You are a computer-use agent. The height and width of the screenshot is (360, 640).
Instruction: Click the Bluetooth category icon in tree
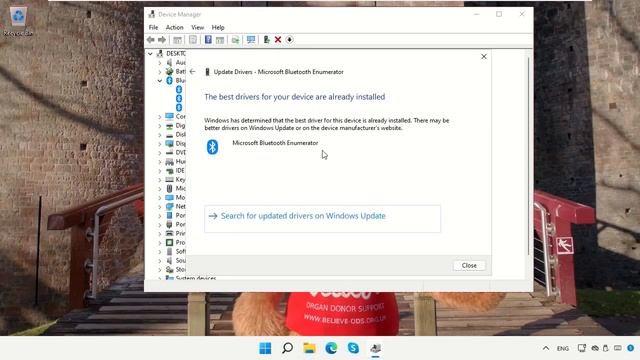(169, 80)
